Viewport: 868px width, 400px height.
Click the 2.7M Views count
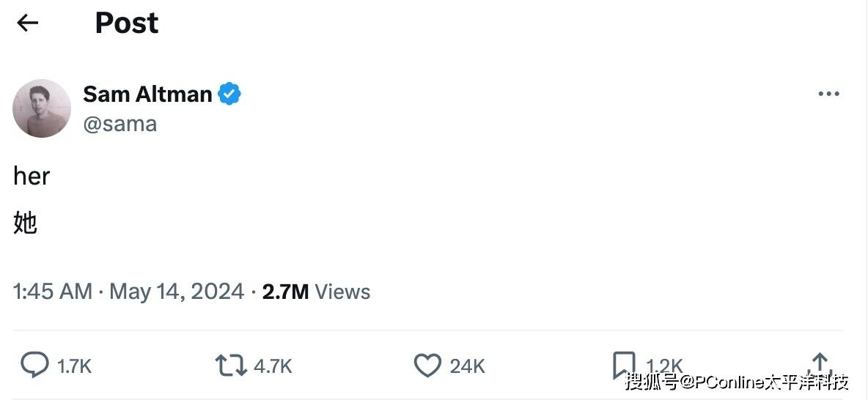pos(316,292)
